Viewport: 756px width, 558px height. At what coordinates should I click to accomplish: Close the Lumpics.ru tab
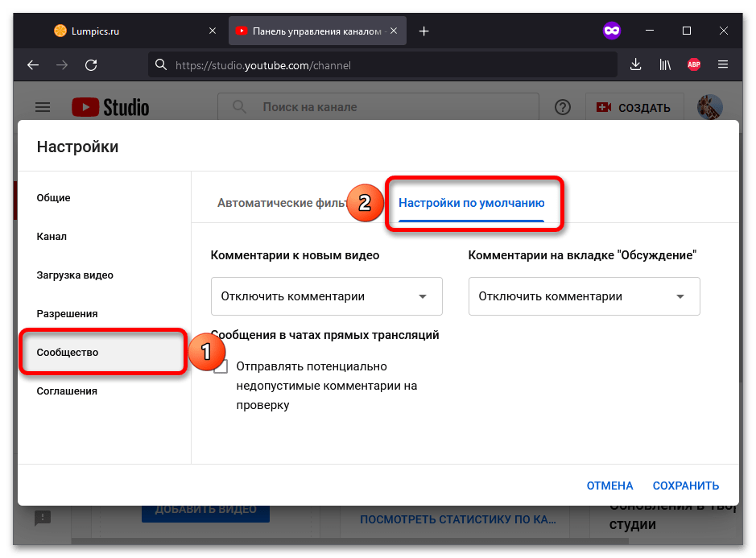pyautogui.click(x=212, y=31)
